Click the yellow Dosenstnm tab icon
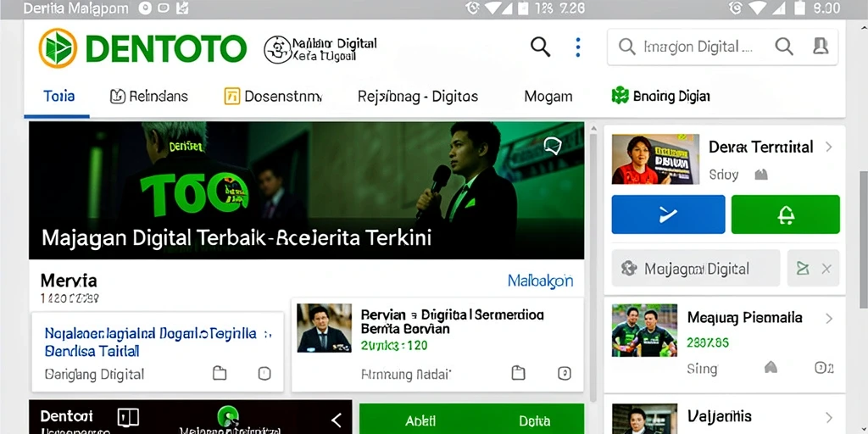Image resolution: width=868 pixels, height=434 pixels. coord(232,97)
